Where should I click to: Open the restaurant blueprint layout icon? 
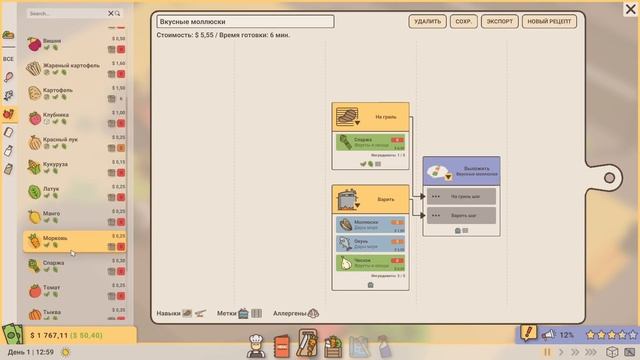point(359,347)
